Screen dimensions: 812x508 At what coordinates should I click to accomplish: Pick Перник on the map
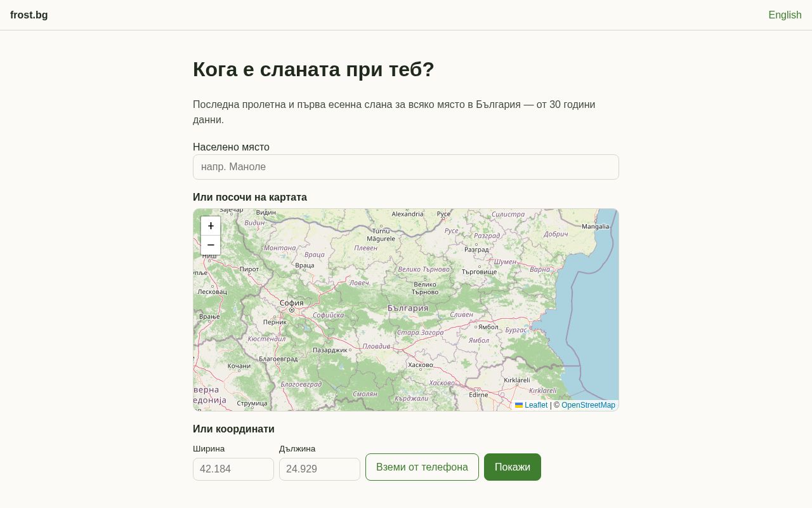pyautogui.click(x=275, y=322)
